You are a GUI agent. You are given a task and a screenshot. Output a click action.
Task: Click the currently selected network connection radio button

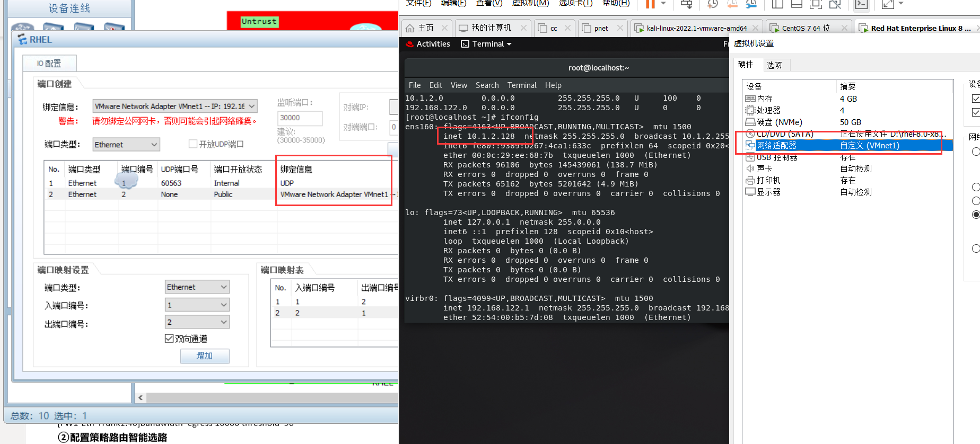[976, 215]
